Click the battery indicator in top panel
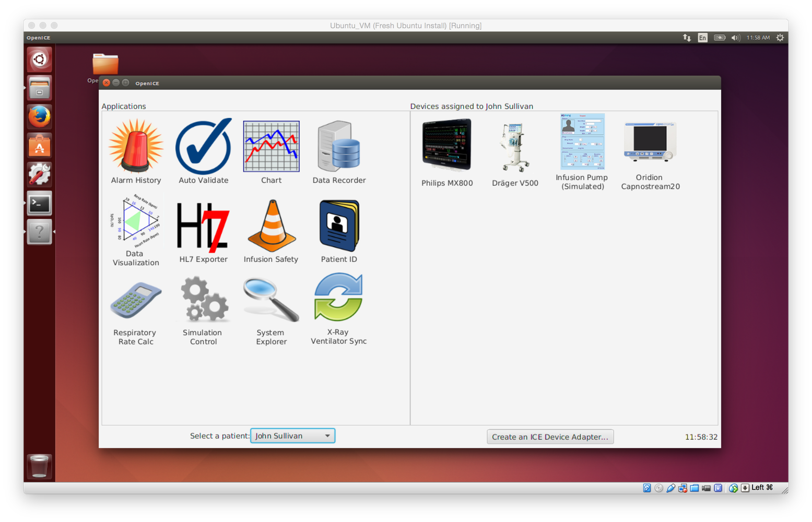Screen dimensions: 812x522 720,38
